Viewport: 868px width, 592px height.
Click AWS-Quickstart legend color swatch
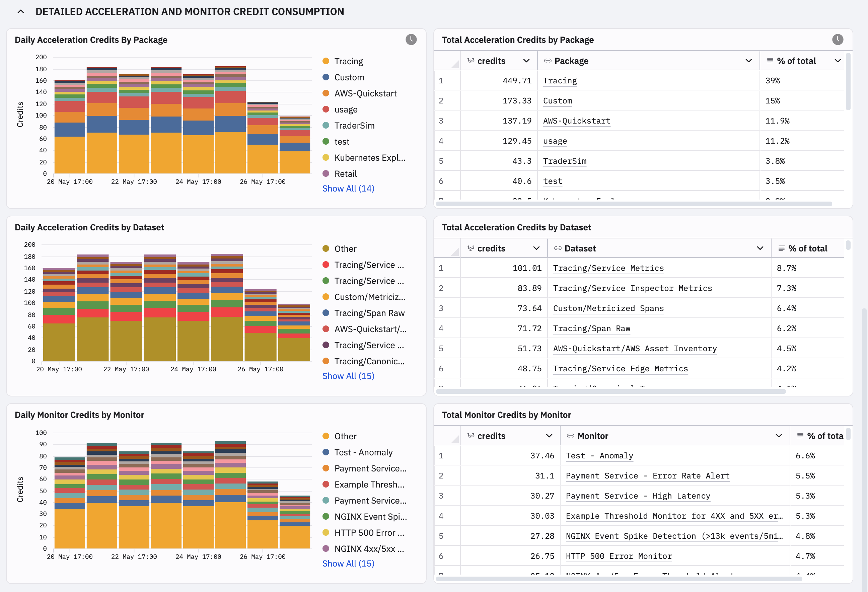click(x=326, y=93)
